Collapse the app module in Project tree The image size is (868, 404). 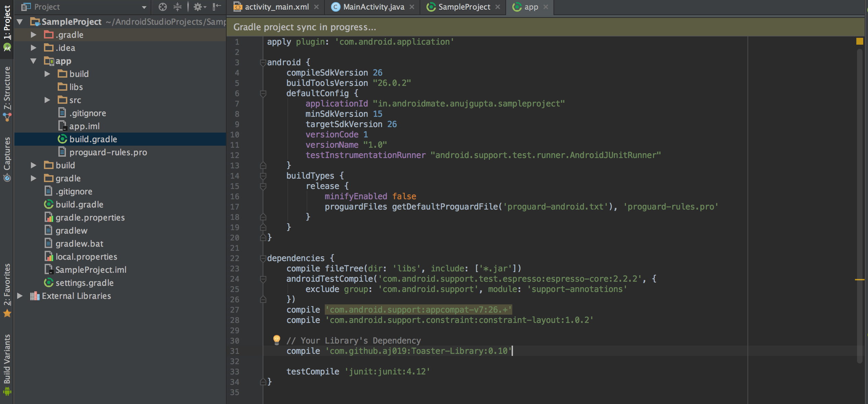[33, 61]
